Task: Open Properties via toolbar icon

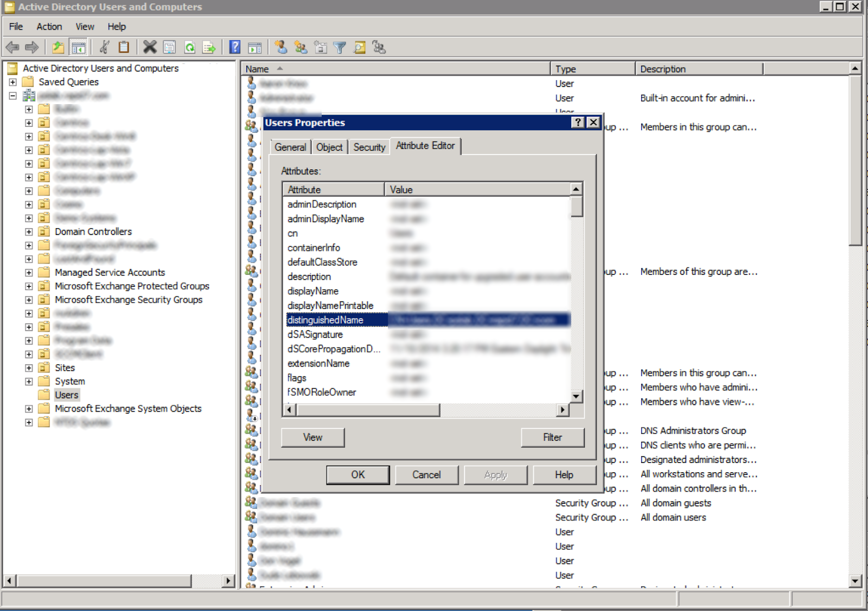Action: click(x=169, y=48)
